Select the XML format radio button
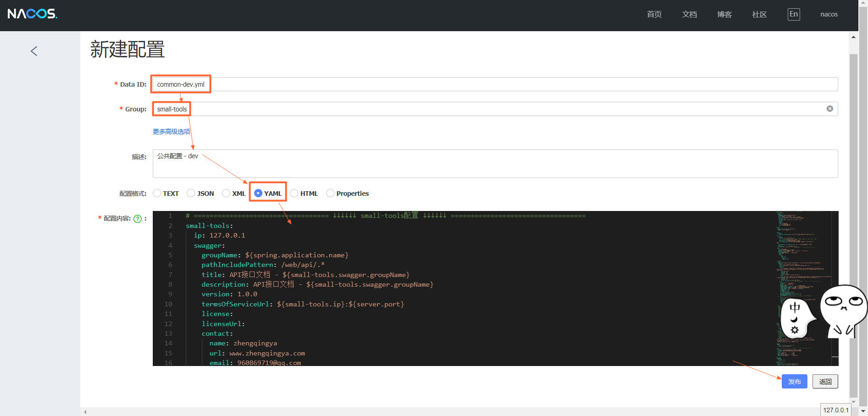 tap(226, 193)
